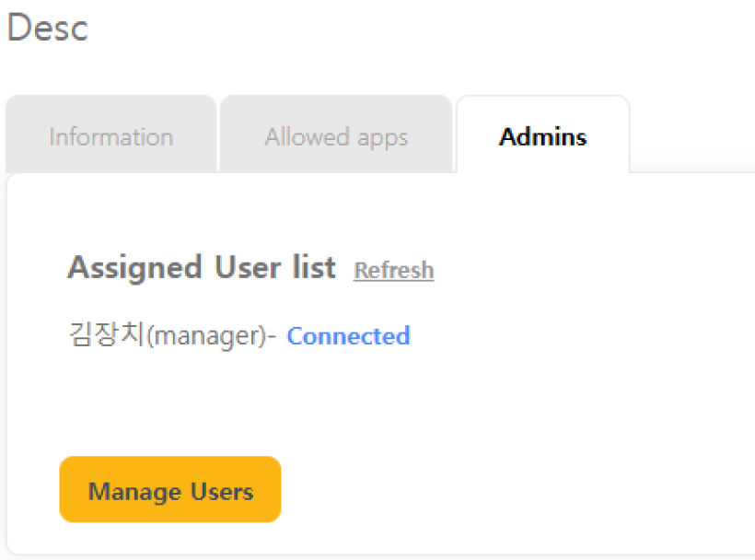Click the active bold Admins tab label

point(542,137)
